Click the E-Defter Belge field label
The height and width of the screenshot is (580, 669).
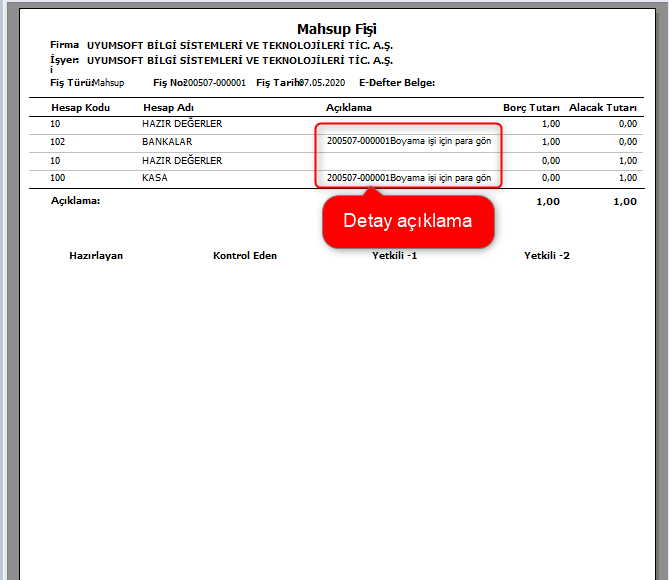click(390, 82)
